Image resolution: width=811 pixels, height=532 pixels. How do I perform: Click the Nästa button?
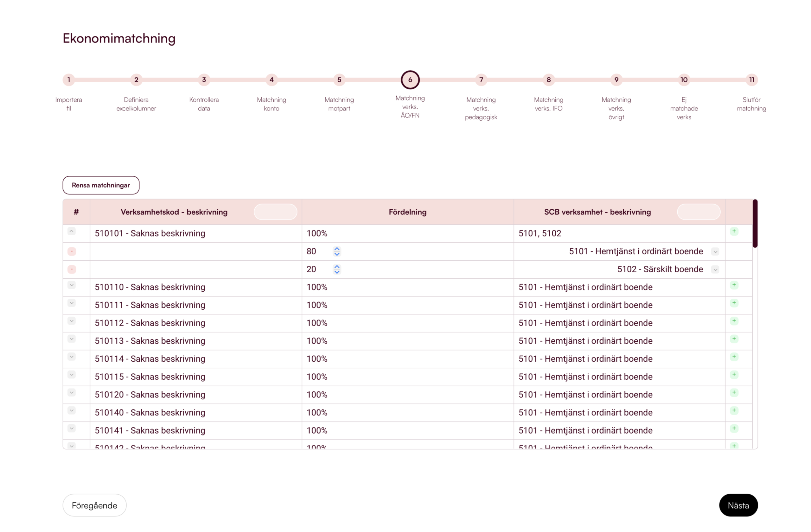[738, 505]
